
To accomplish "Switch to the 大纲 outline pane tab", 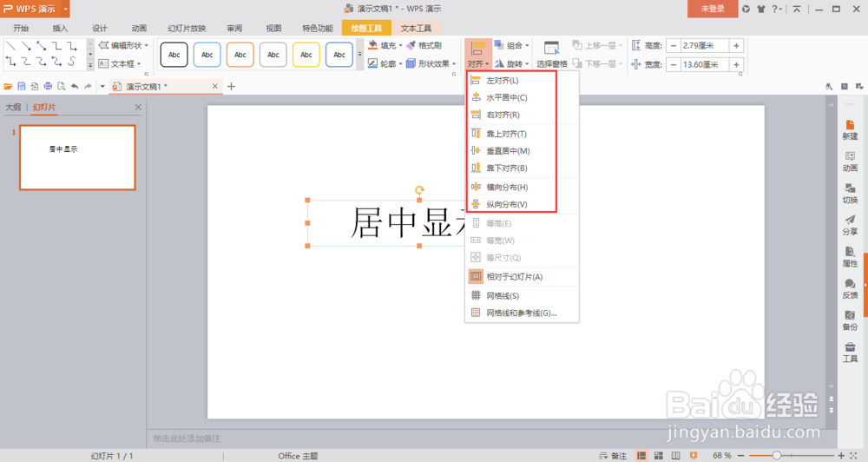I will point(13,107).
